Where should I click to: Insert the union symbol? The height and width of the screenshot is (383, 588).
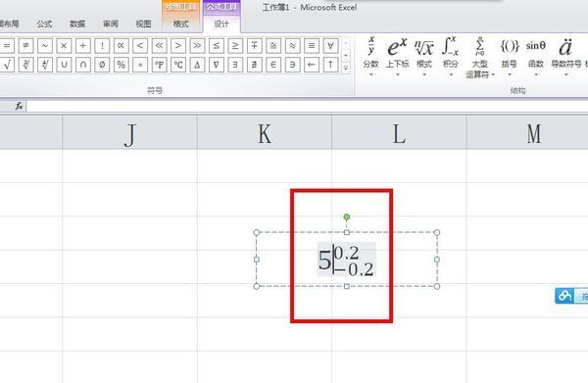coord(64,65)
